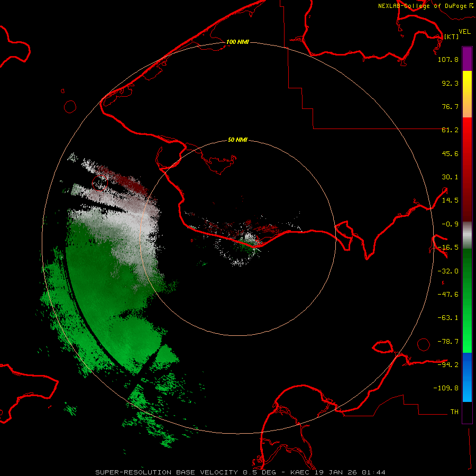
Task: Click the purple segment of velocity color bar
Action: point(467,59)
